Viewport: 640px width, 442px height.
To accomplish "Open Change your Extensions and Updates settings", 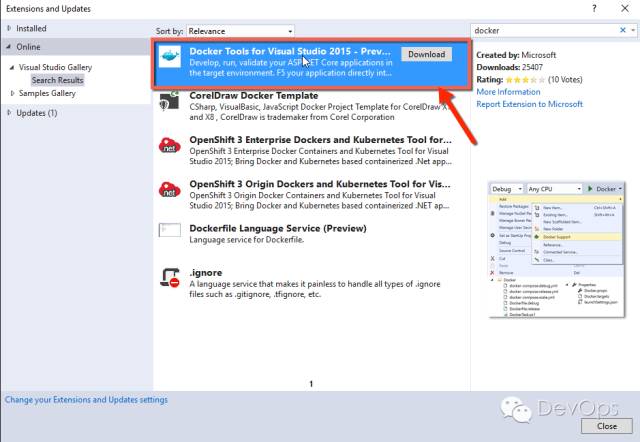I will (86, 400).
